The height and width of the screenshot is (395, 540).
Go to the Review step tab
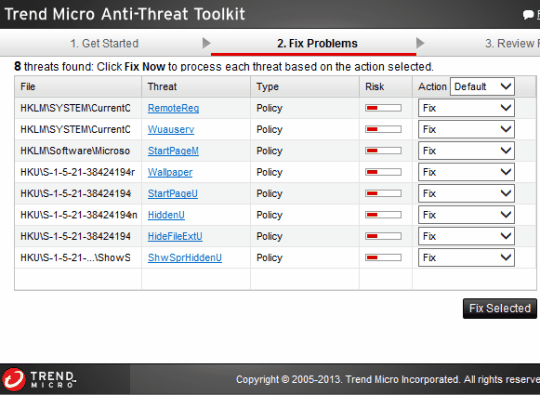(x=512, y=43)
